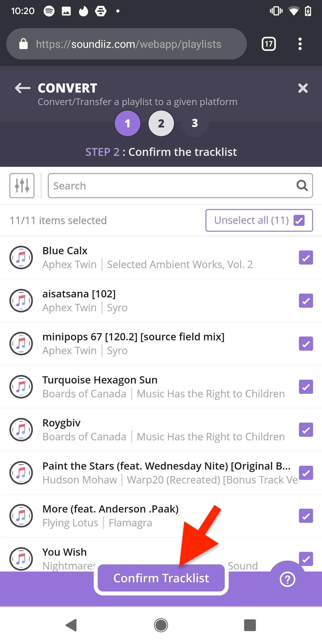Uncheck the You Wish checkbox
The width and height of the screenshot is (322, 644).
(x=306, y=559)
